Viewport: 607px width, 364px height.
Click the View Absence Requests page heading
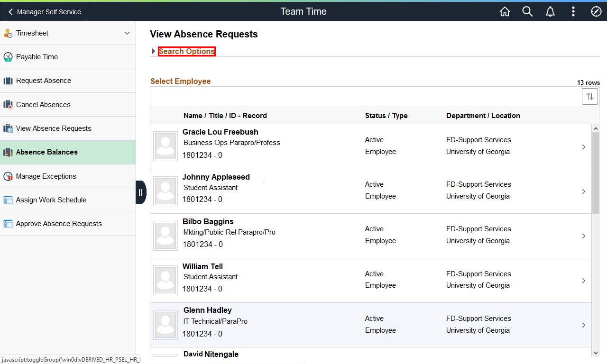point(204,34)
